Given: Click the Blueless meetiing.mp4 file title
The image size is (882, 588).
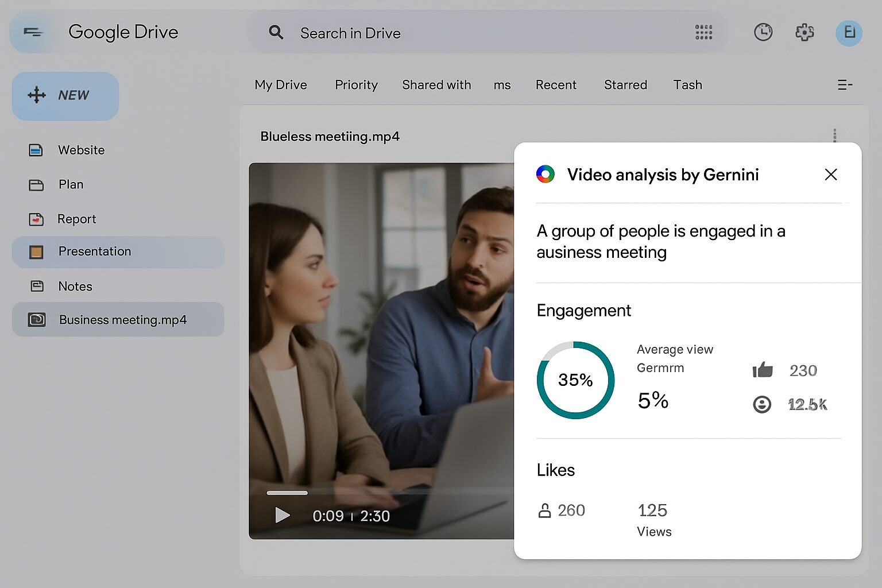Looking at the screenshot, I should pyautogui.click(x=330, y=137).
